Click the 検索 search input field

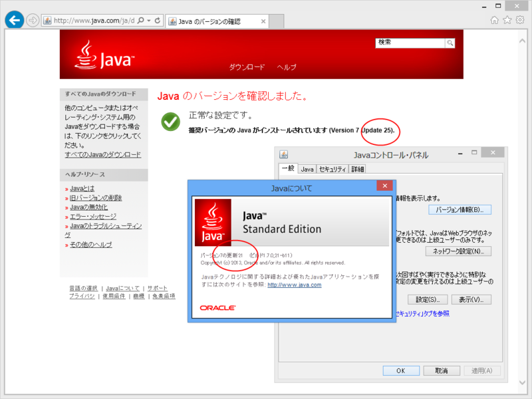410,43
